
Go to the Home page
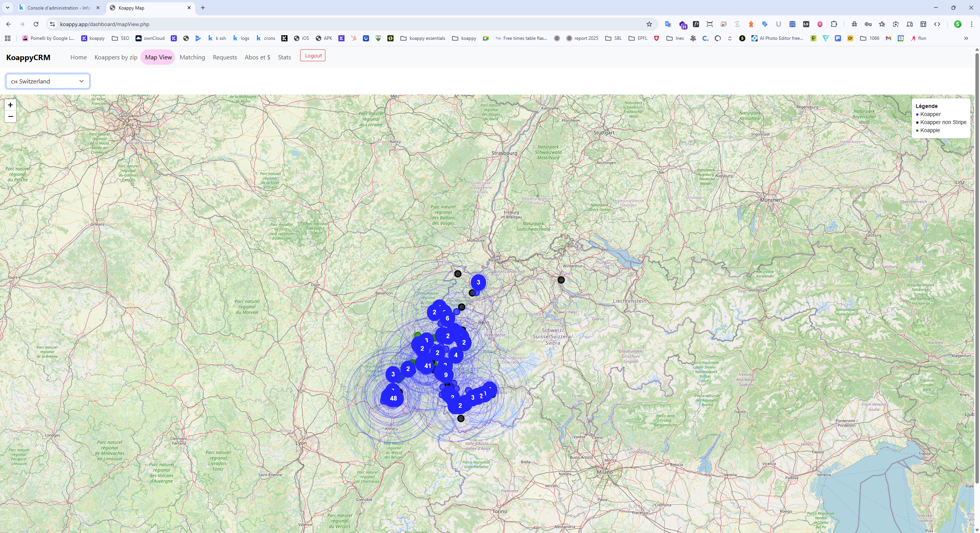(78, 57)
